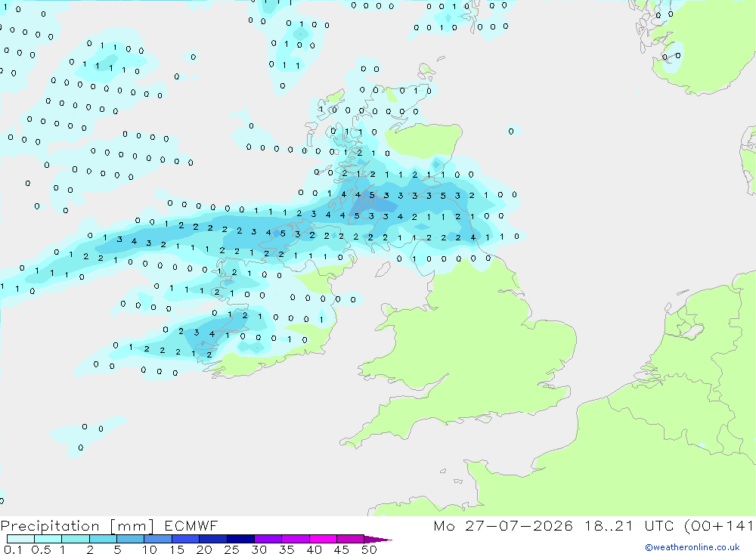Pick the legend swatch between 1 and 2

[x=75, y=539]
